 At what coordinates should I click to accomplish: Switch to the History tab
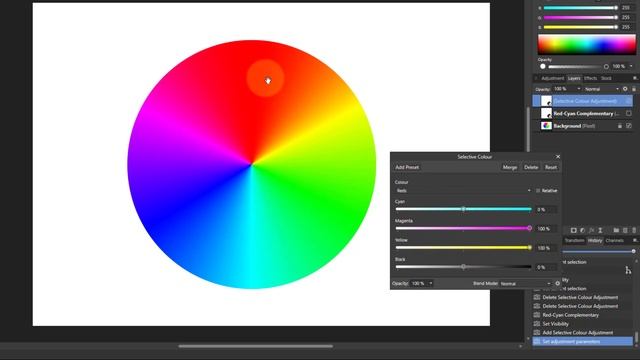(x=595, y=240)
